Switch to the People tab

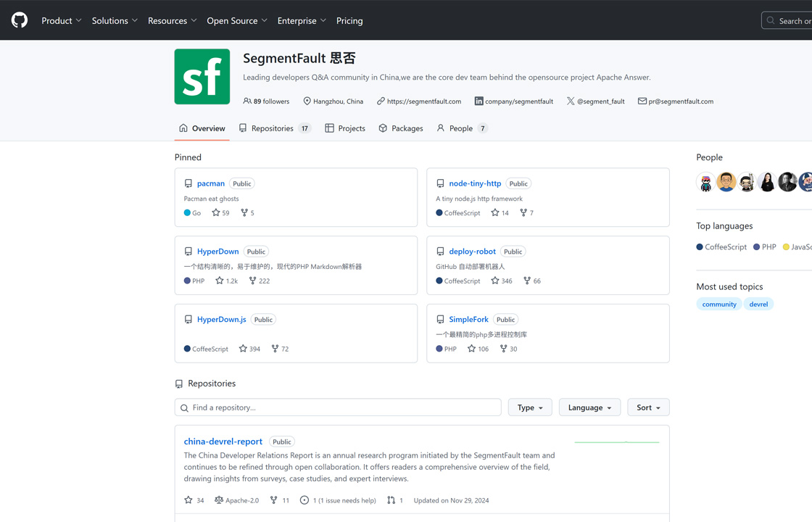[462, 128]
